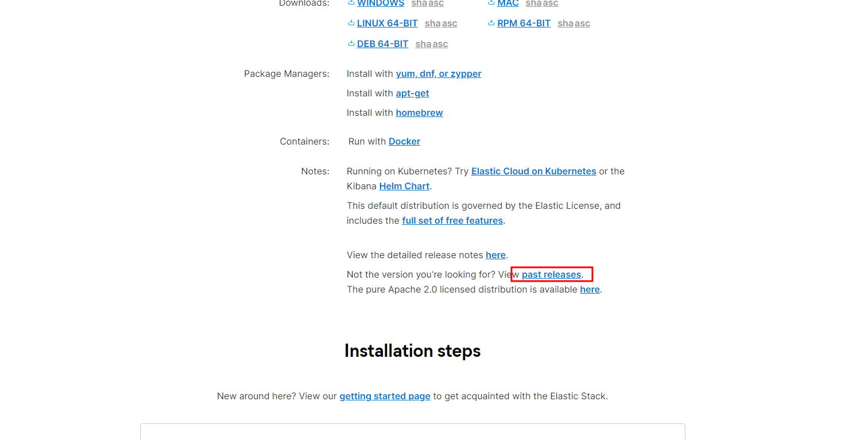Download the MAC package
This screenshot has height=440, width=868.
pos(508,3)
